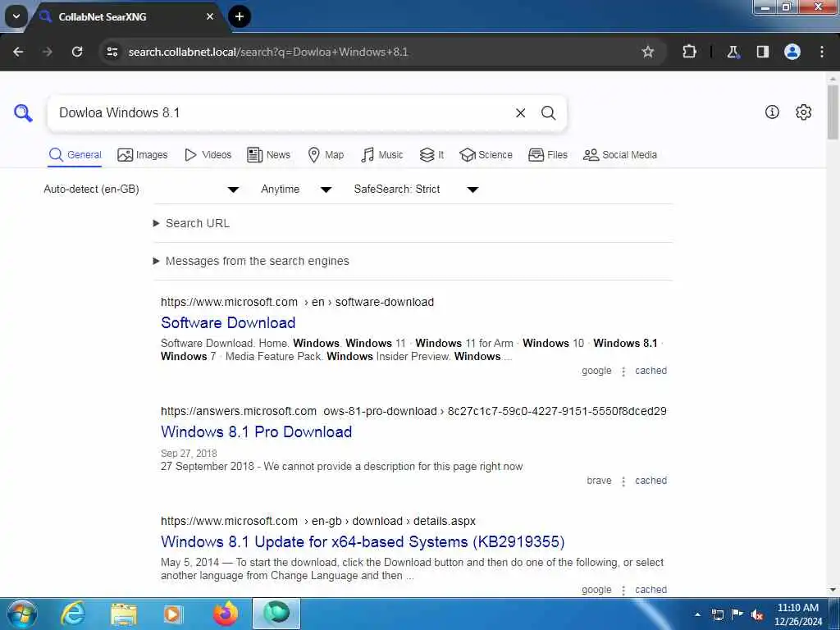The image size is (840, 630).
Task: Open the Anytime time range dropdown
Action: [296, 189]
